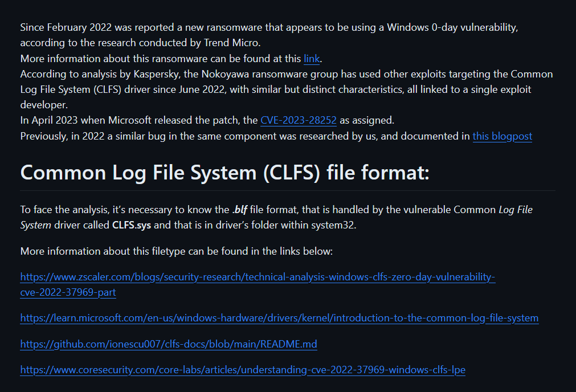
Task: Click the "More information about this filetype" sentence
Action: click(176, 251)
